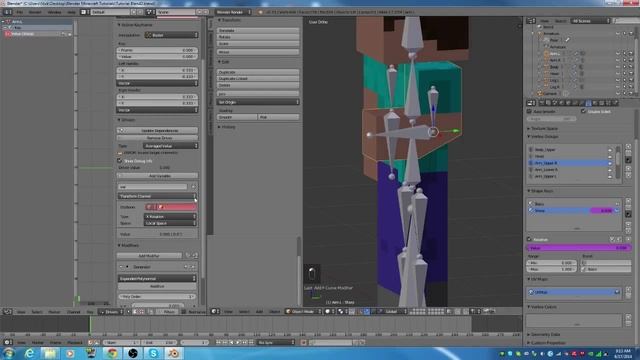The height and width of the screenshot is (360, 640).
Task: Open the Material properties tab
Action: (595, 103)
